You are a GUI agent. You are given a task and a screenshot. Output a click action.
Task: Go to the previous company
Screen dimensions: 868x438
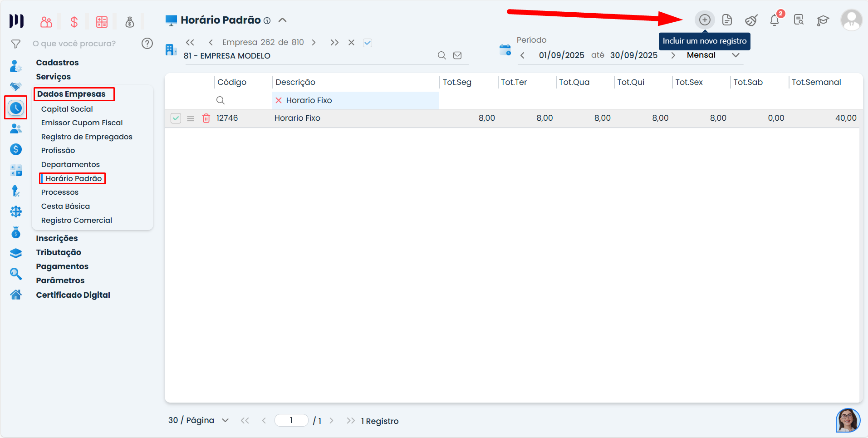[211, 42]
